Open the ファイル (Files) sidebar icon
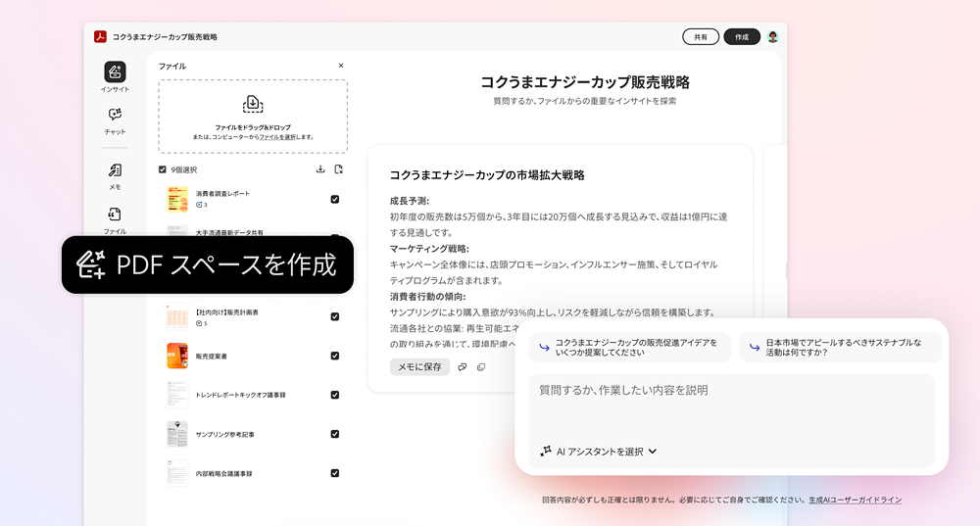The width and height of the screenshot is (980, 526). [x=115, y=215]
